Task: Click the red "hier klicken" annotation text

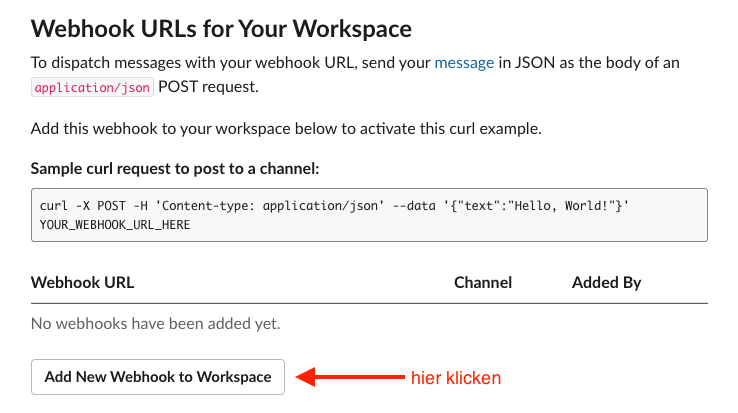Action: pos(455,378)
